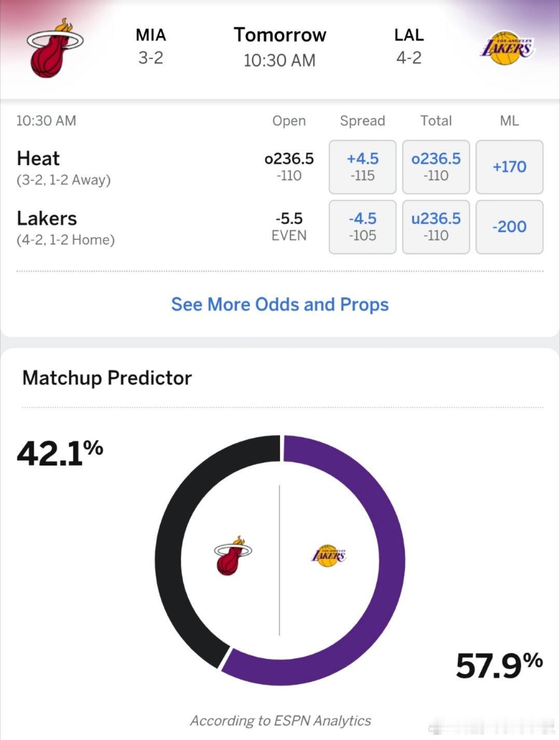Click the Lakers logo in header
The height and width of the screenshot is (740, 560).
pos(506,49)
